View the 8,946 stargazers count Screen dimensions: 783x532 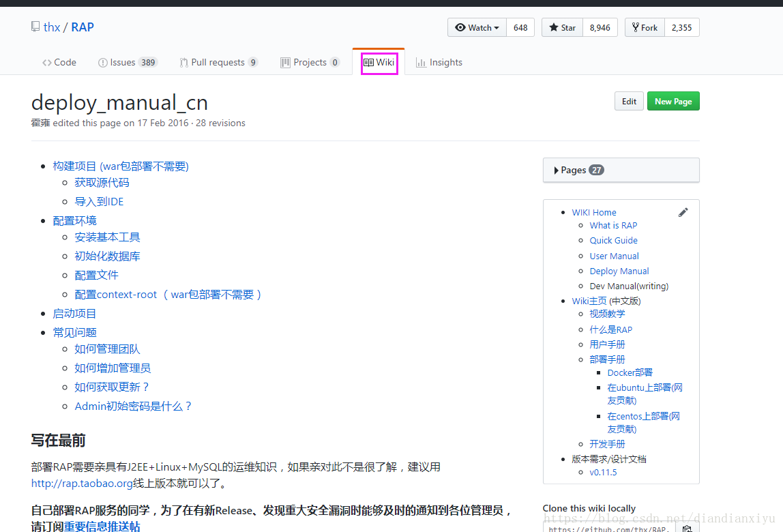coord(600,27)
